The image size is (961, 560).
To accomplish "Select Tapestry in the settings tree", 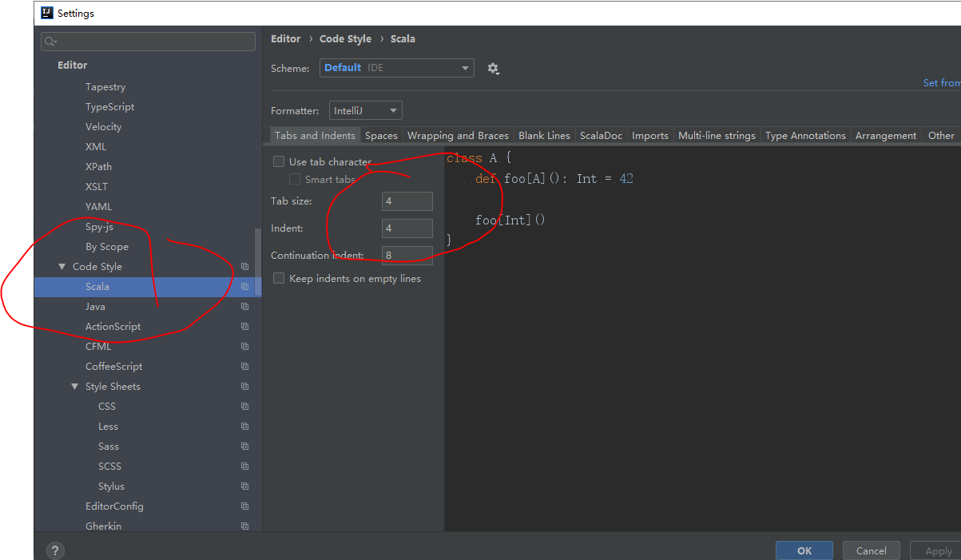I will pos(105,87).
